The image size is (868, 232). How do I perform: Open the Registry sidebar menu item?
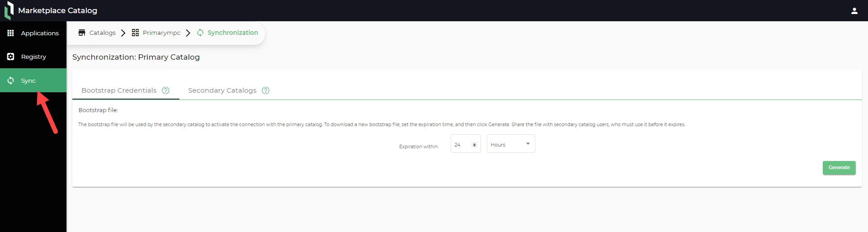coord(33,57)
